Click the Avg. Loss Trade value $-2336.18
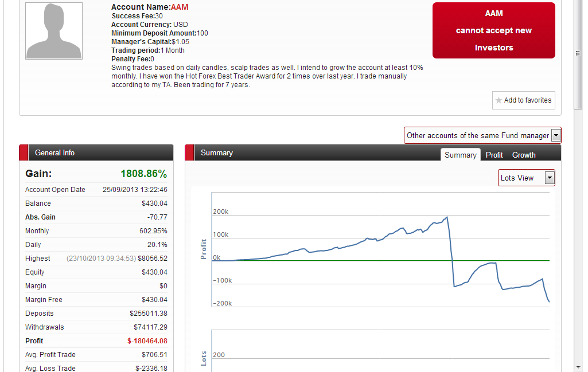This screenshot has height=372, width=588. 151,368
